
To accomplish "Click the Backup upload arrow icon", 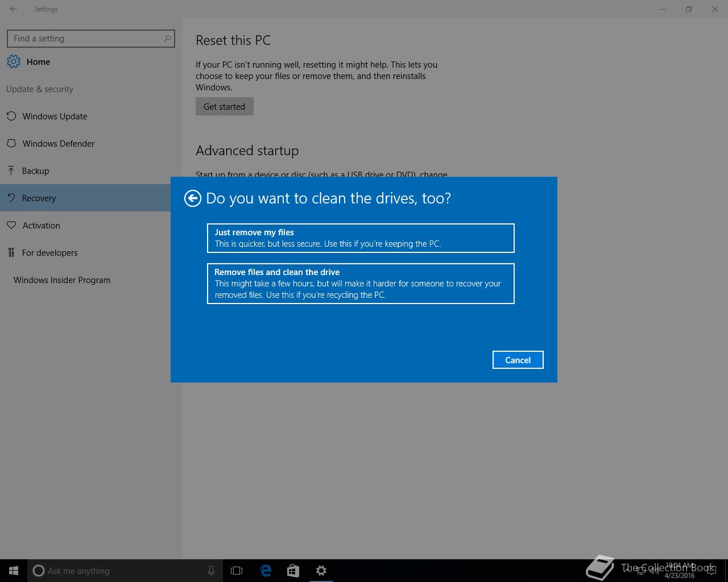I will click(11, 171).
